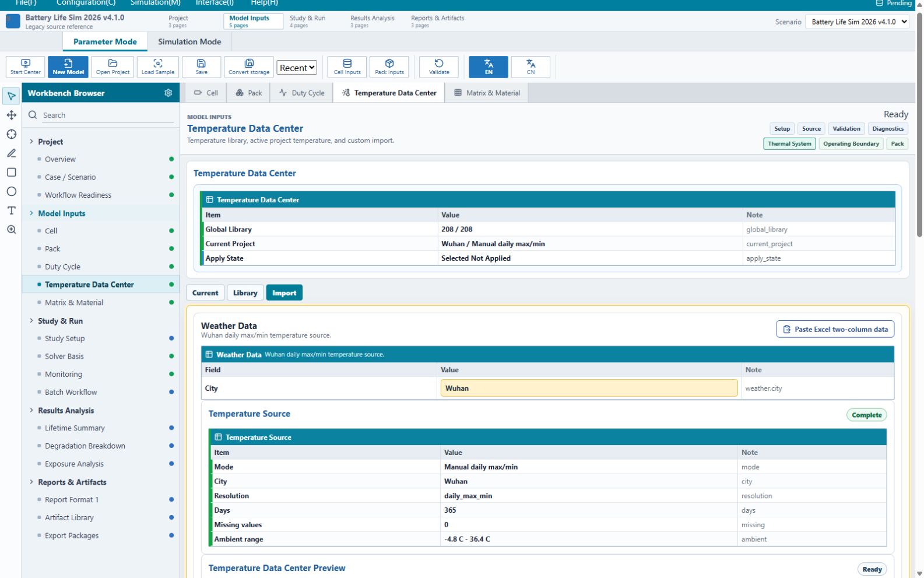Image resolution: width=924 pixels, height=578 pixels.
Task: Select the pen tool in left strip
Action: pyautogui.click(x=11, y=153)
